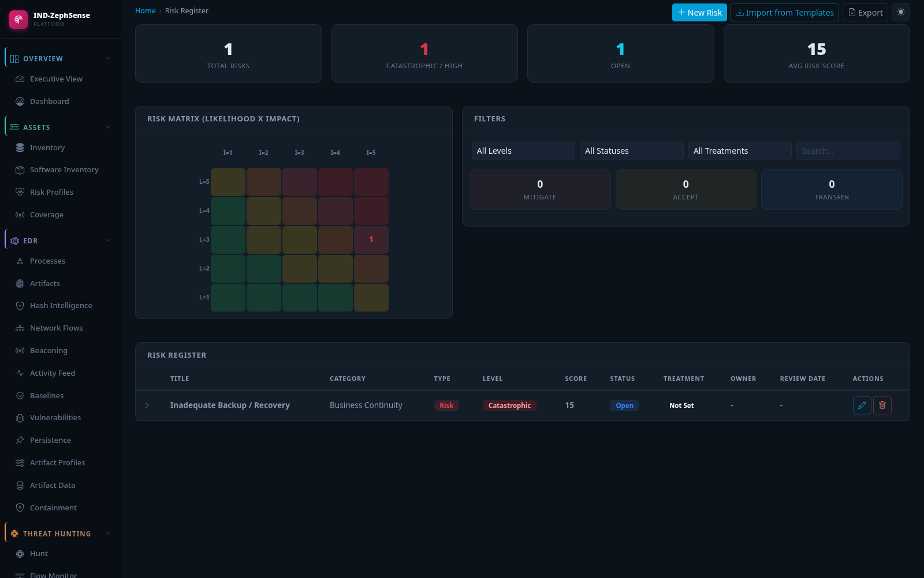The image size is (924, 578).
Task: Click the Beaconing signal icon in sidebar
Action: [x=20, y=351]
